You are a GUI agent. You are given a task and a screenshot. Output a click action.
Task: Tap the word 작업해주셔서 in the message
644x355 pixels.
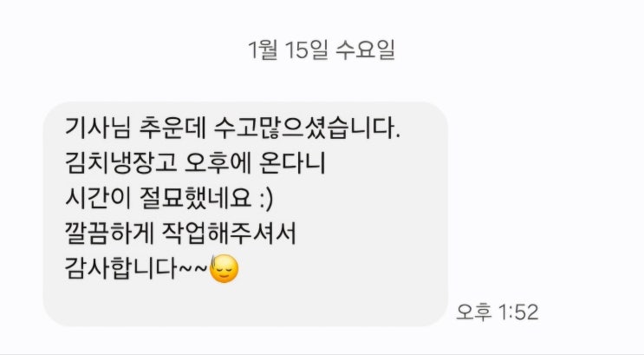[x=229, y=233]
